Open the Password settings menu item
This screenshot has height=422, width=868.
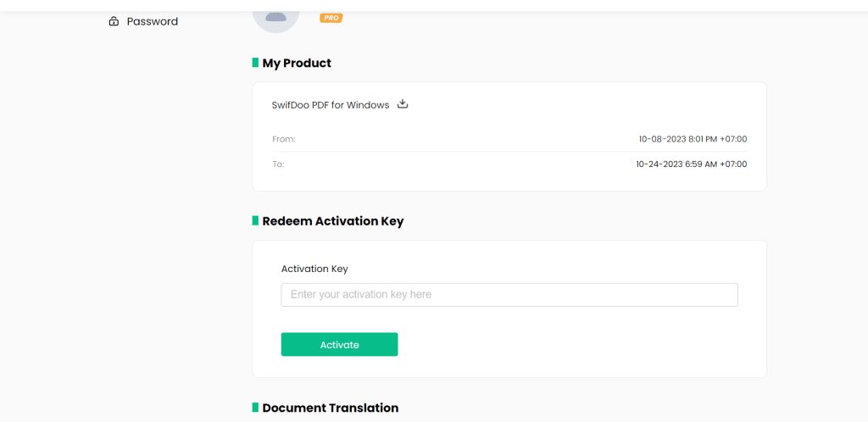coord(152,21)
